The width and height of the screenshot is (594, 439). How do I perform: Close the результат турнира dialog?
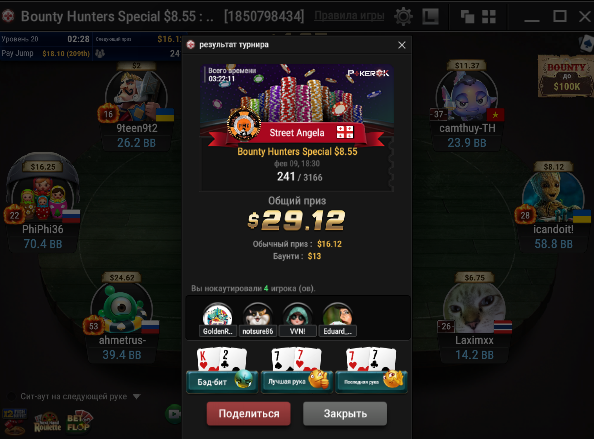402,45
